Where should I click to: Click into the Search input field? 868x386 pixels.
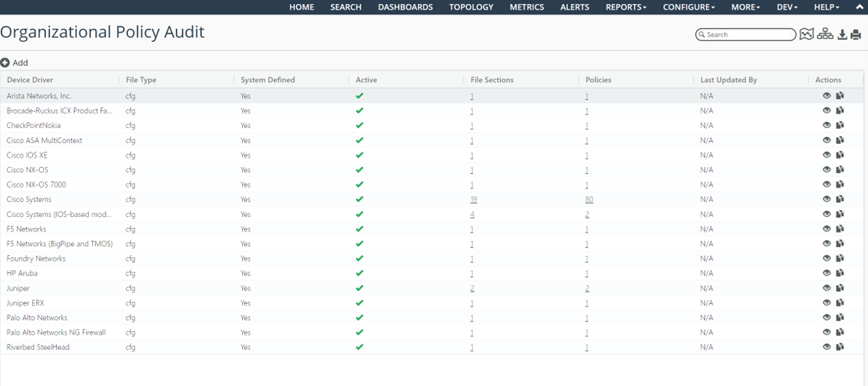click(x=750, y=35)
